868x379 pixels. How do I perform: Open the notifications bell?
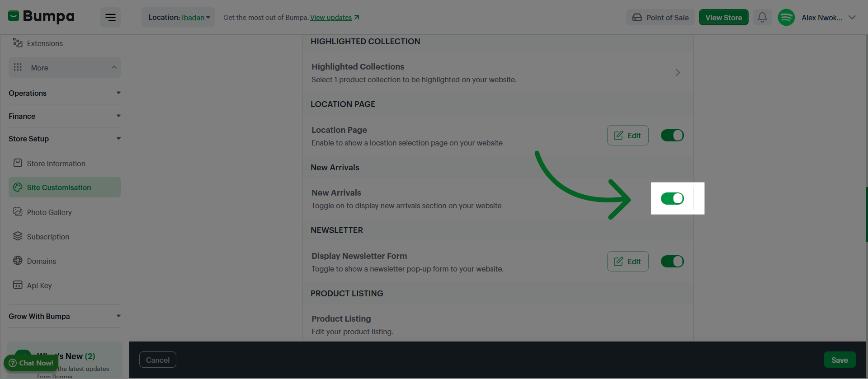tap(762, 18)
